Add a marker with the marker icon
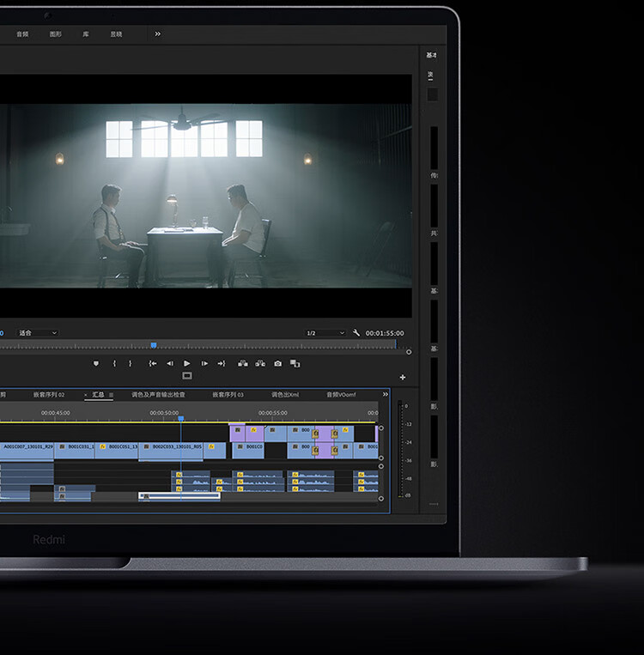The image size is (644, 655). point(96,363)
